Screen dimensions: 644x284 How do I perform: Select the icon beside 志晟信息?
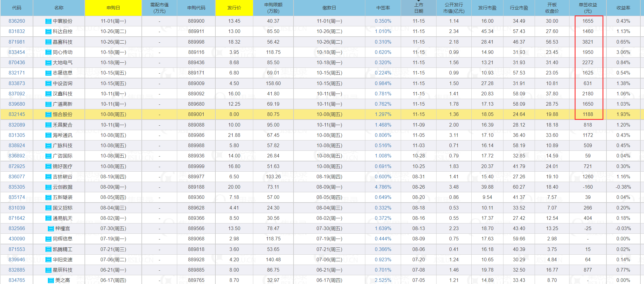48,73
